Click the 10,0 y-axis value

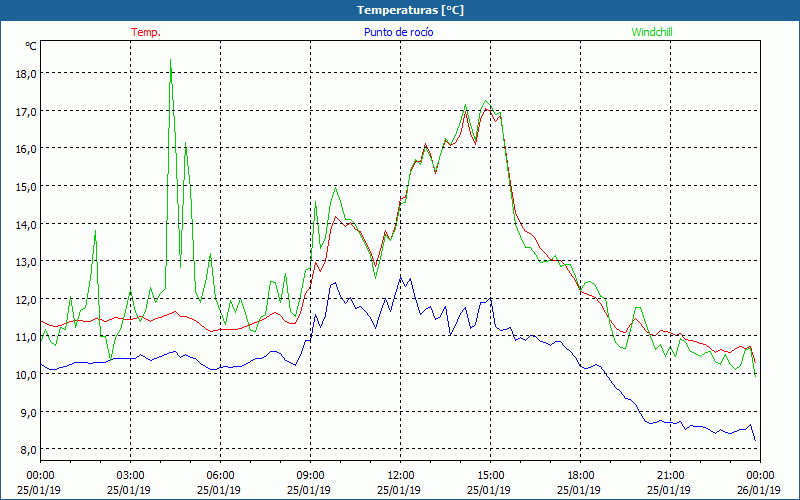tap(26, 374)
